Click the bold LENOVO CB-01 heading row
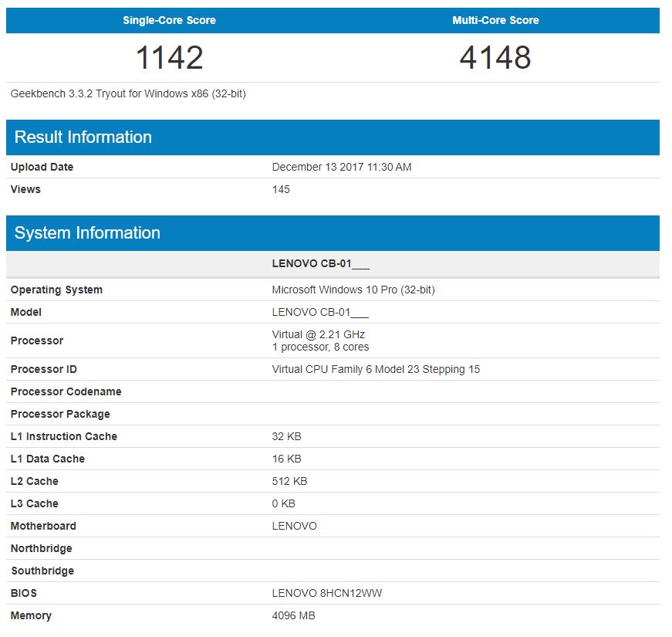672x637 pixels. [333, 263]
